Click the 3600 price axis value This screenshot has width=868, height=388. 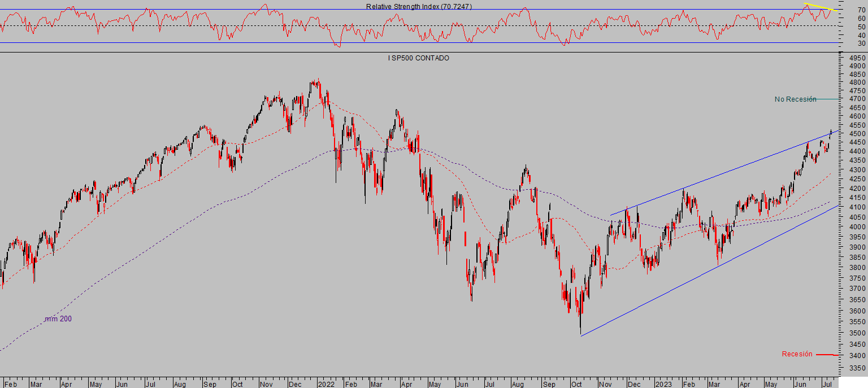coord(858,311)
